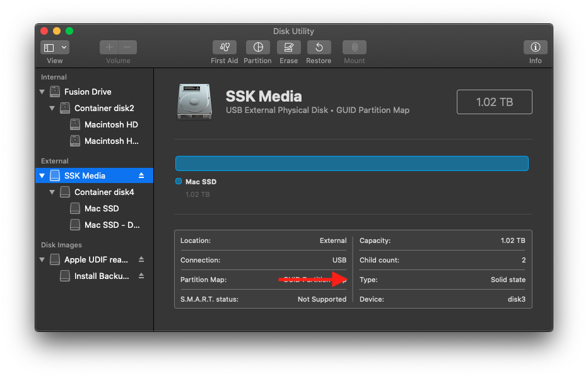Click the Restore toolbar icon
Image resolution: width=588 pixels, height=378 pixels.
[x=319, y=47]
